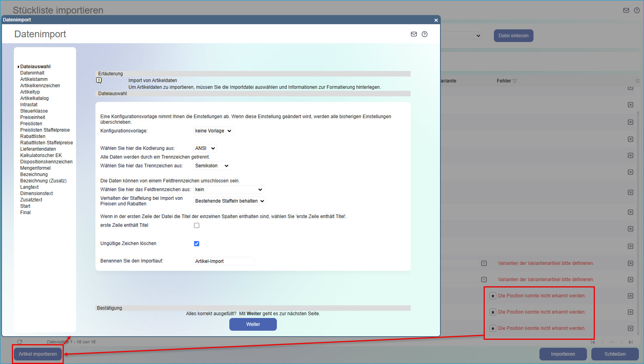
Task: Open the column menu icon right of Fehler header
Action: 638,81
